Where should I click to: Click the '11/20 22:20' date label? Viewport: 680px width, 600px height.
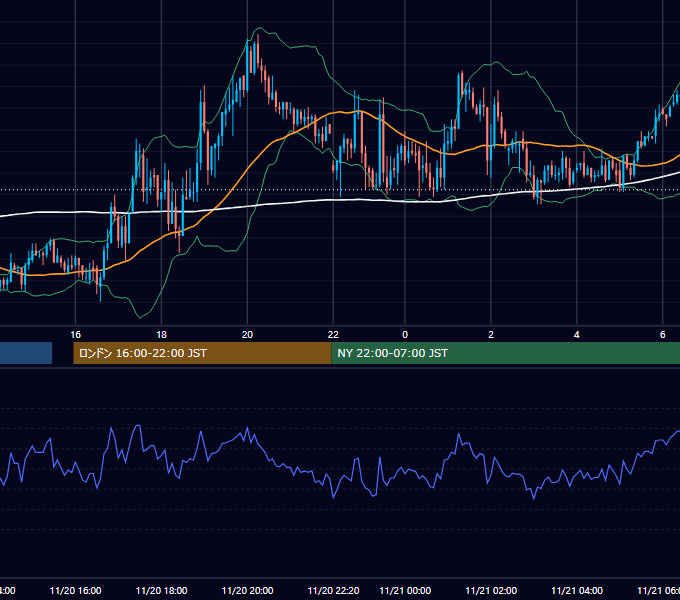(x=333, y=591)
